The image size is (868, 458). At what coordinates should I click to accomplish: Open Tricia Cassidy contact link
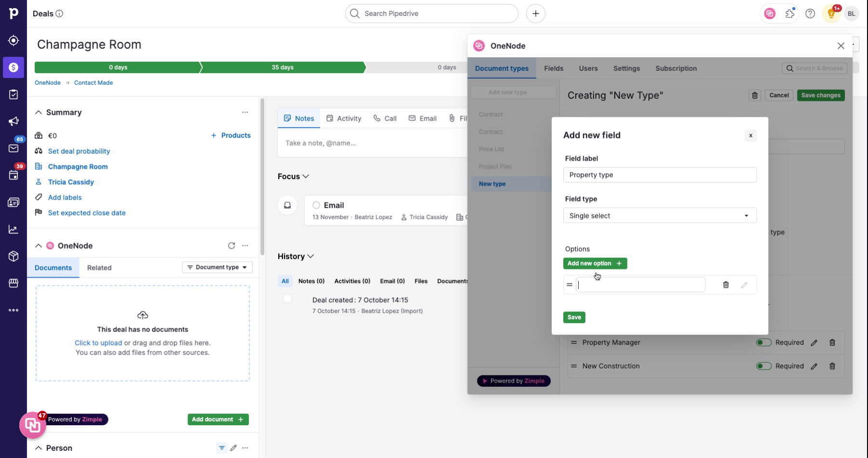point(71,182)
